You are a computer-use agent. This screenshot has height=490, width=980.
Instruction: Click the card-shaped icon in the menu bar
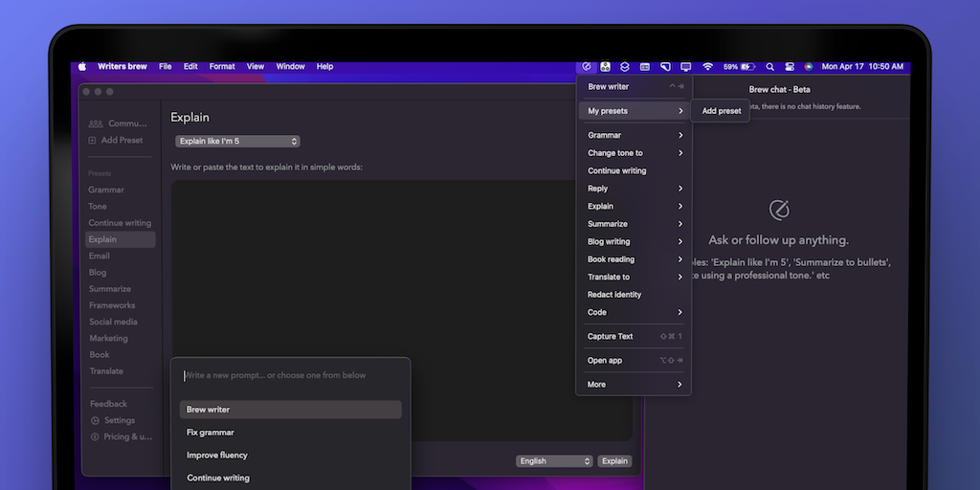[644, 66]
